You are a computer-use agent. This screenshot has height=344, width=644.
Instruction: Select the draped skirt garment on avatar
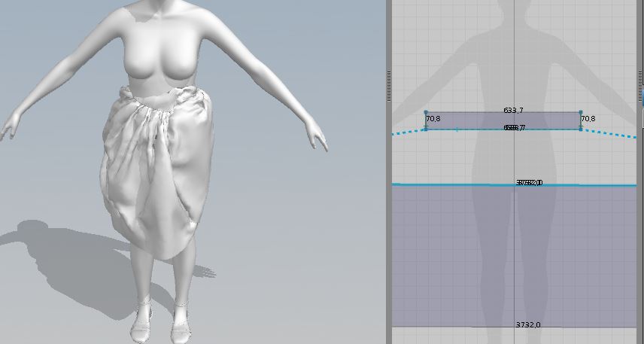pos(156,172)
